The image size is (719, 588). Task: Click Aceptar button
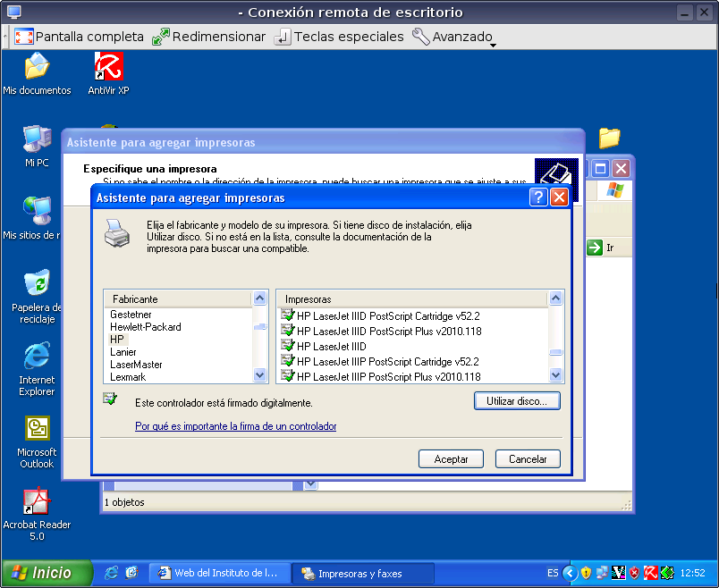[x=451, y=458]
